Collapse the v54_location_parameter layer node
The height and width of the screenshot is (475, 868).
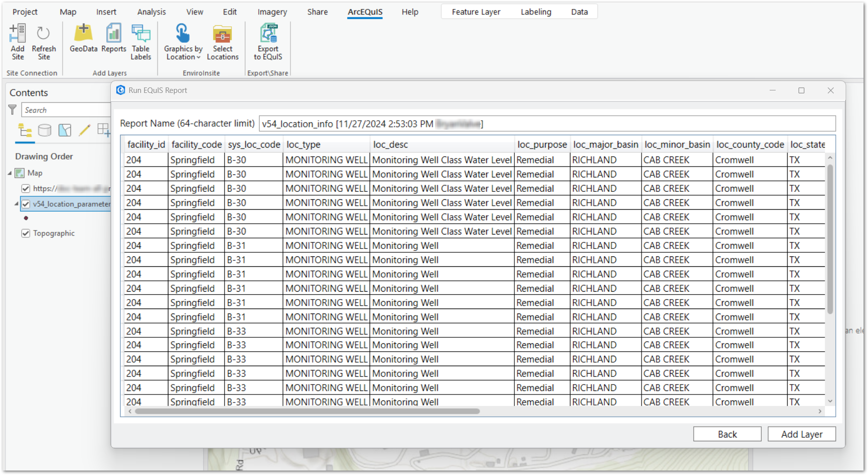point(16,204)
